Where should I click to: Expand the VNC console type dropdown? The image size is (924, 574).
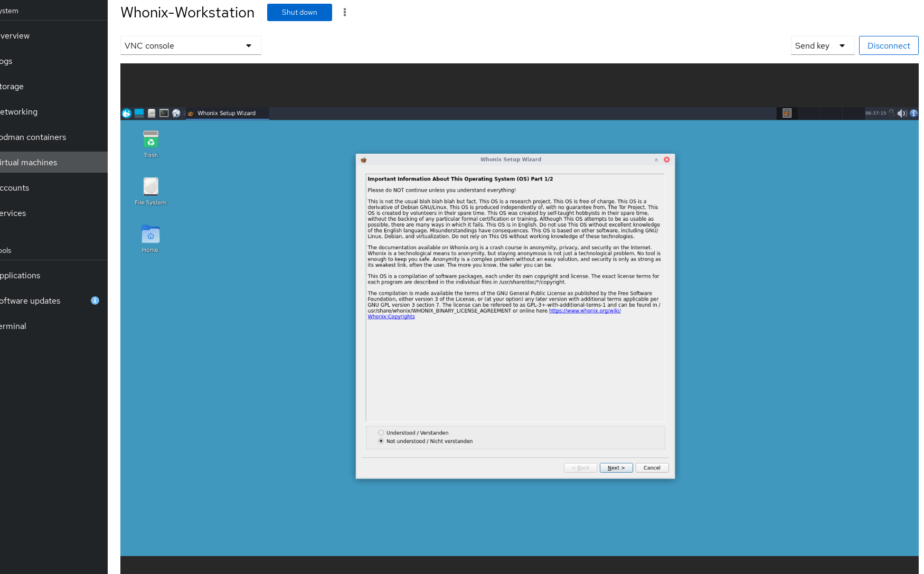point(191,45)
